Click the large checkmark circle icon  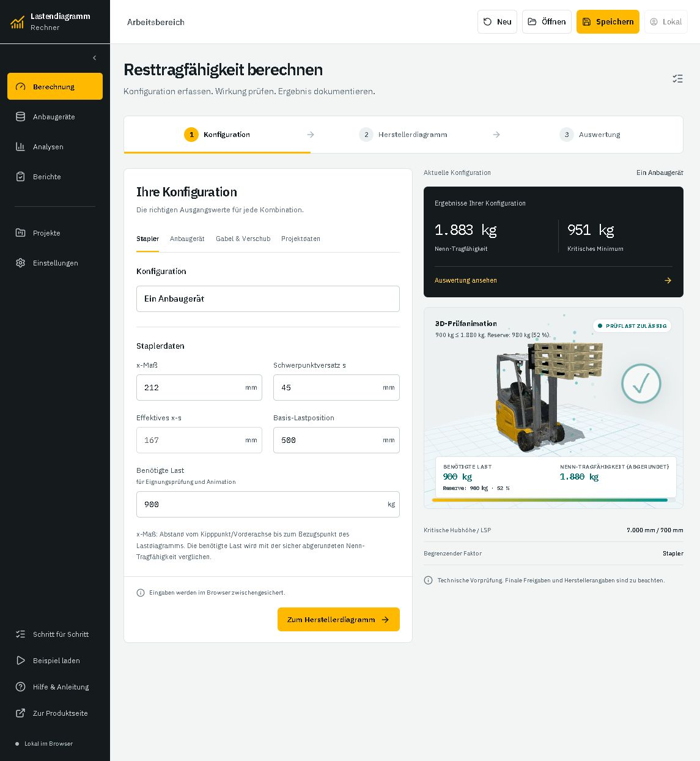[641, 384]
